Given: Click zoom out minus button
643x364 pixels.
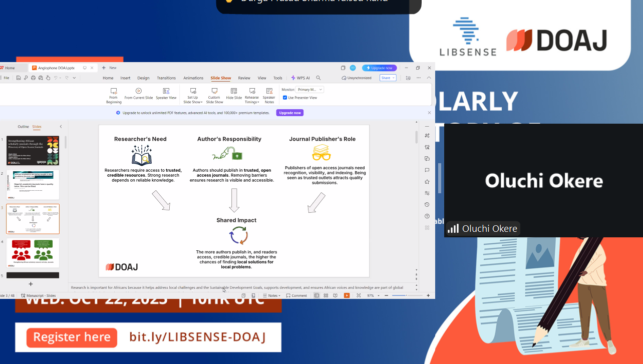Looking at the screenshot, I should pyautogui.click(x=386, y=296).
